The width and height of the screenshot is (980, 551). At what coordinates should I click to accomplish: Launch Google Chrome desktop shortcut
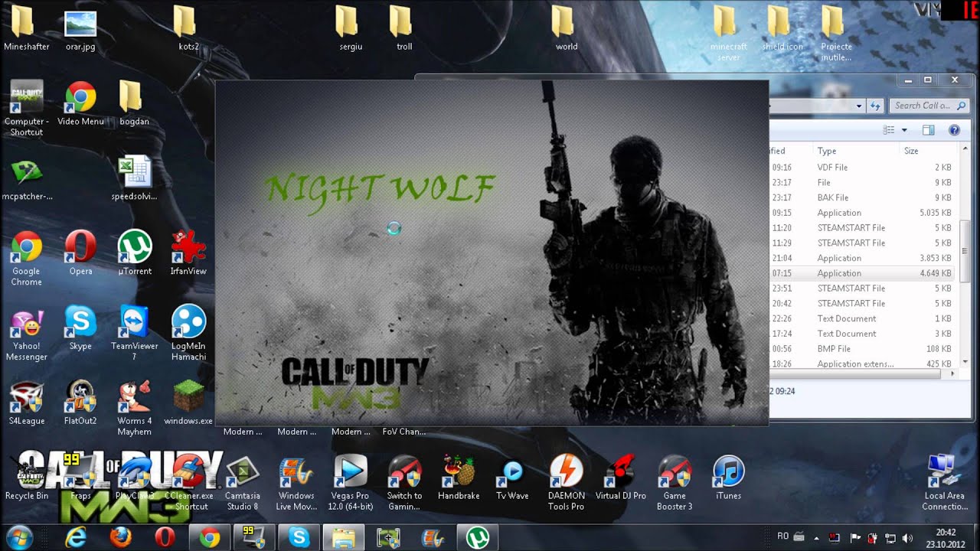pyautogui.click(x=27, y=259)
